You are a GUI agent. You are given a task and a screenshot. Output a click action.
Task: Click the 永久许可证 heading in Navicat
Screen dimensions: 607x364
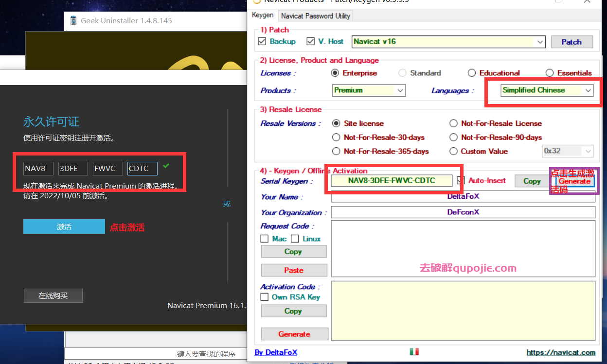tap(51, 121)
